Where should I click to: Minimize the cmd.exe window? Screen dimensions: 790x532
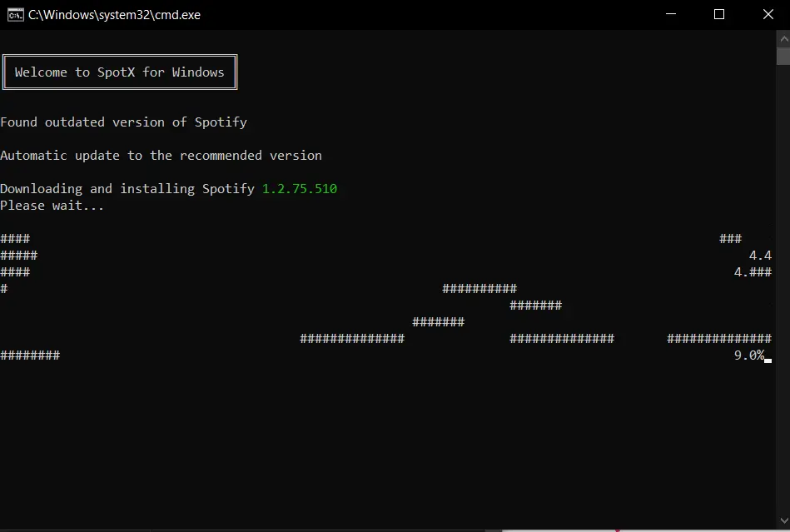(671, 14)
